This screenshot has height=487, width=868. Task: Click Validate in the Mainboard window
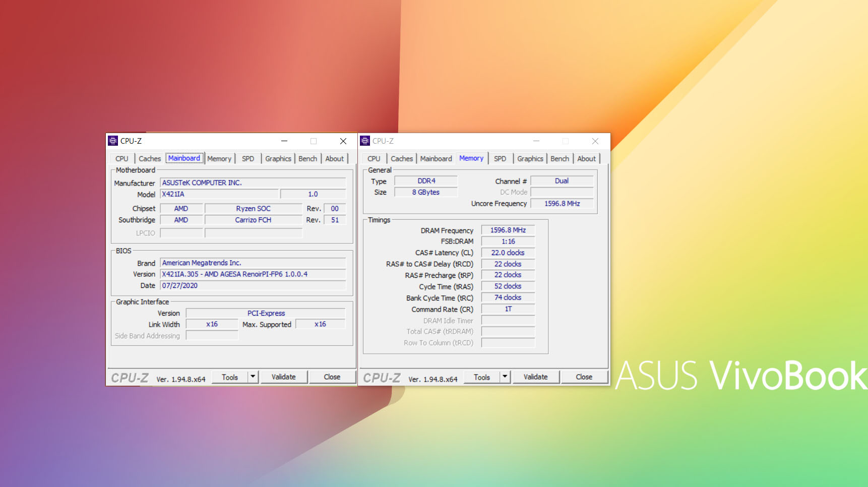(284, 377)
